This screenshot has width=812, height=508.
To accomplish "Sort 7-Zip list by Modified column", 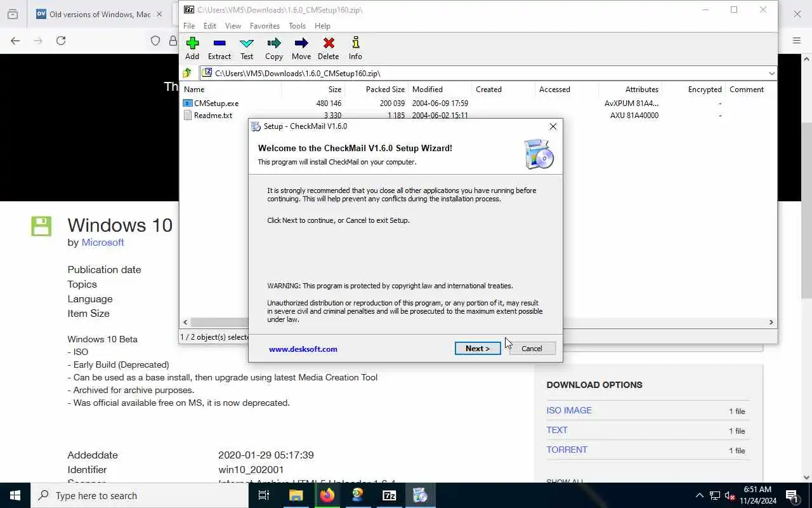I will pos(440,90).
